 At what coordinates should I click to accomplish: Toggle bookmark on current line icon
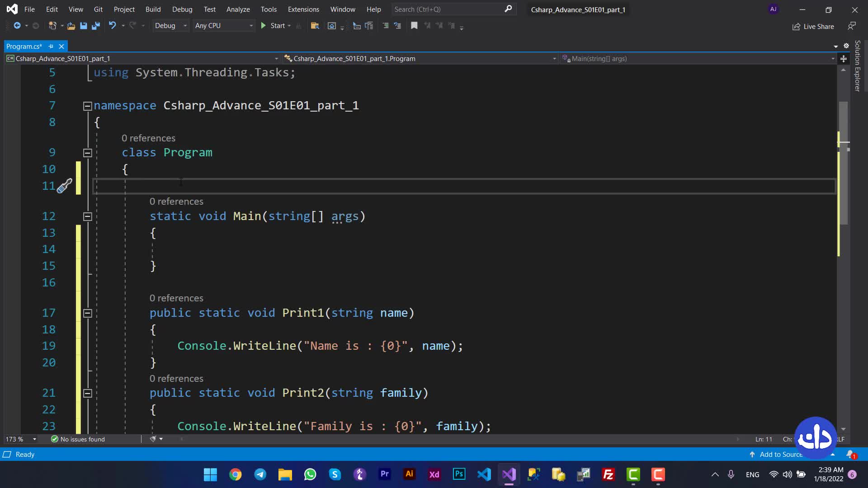[x=414, y=26]
